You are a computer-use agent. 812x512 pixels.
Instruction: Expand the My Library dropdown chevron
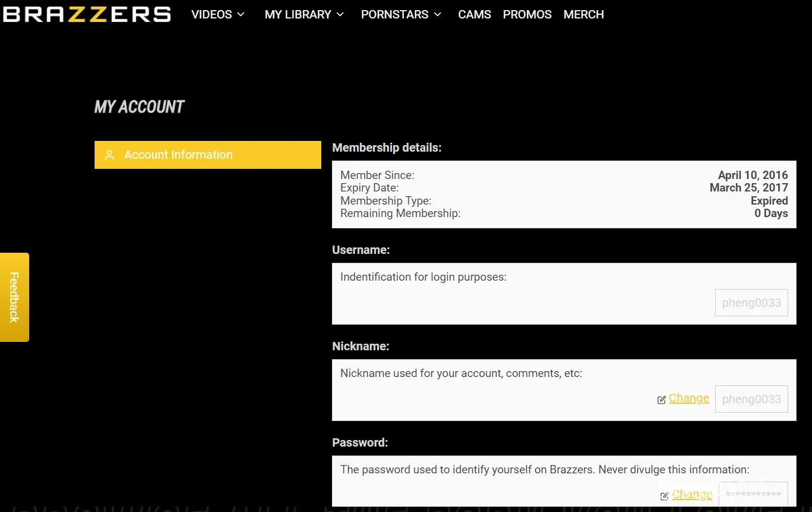pyautogui.click(x=340, y=14)
